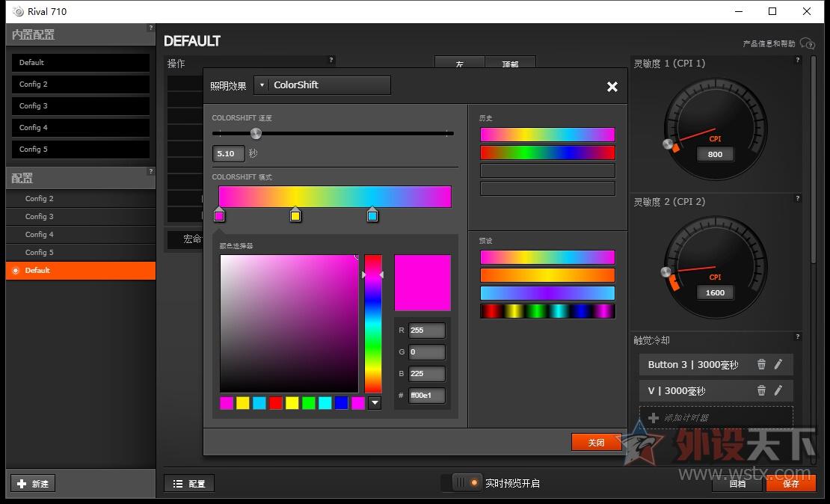Apply the rainbow red-green-blue history gradient
The width and height of the screenshot is (830, 504).
[547, 153]
